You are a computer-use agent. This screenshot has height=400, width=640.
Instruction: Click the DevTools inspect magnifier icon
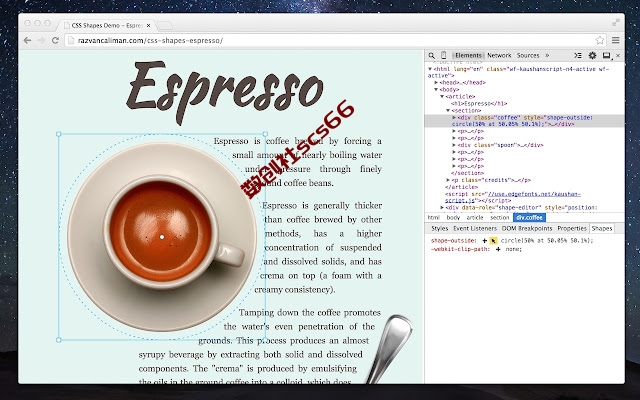431,56
